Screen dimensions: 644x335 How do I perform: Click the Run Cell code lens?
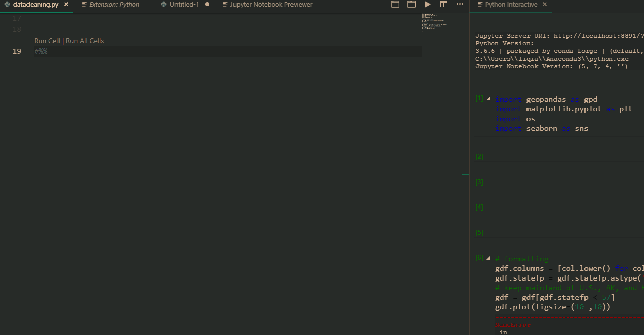[x=47, y=41]
